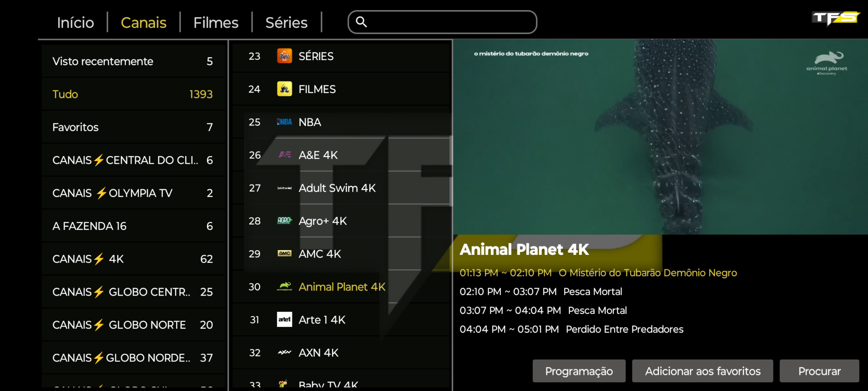
Task: Click the Animal Planet video preview
Action: (x=660, y=137)
